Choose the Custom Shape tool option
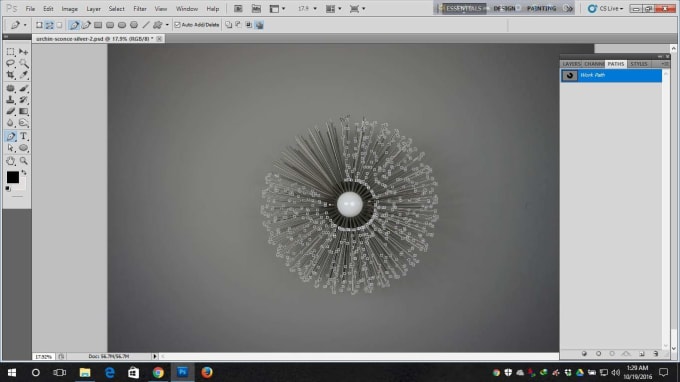680x382 pixels. (157, 25)
